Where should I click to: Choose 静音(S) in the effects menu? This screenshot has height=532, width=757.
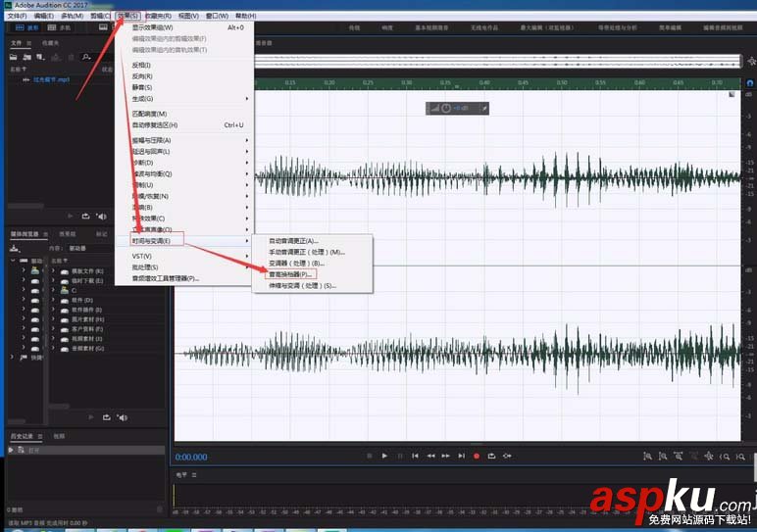(x=184, y=87)
